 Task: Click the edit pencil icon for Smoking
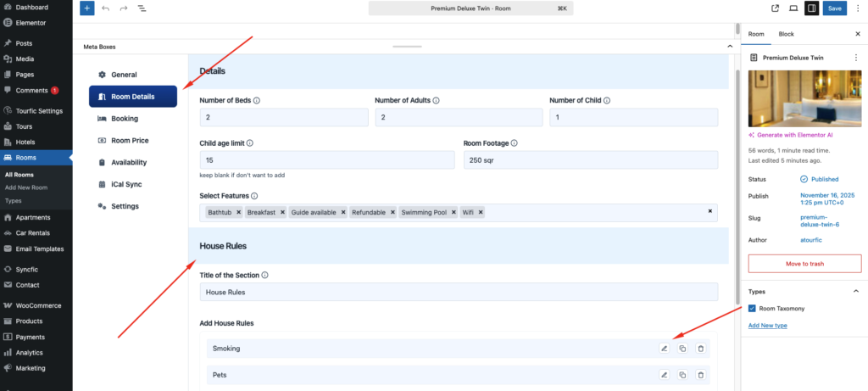tap(665, 349)
